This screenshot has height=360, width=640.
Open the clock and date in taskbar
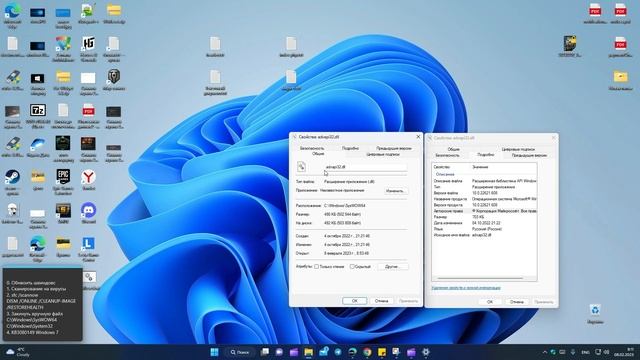tap(625, 352)
